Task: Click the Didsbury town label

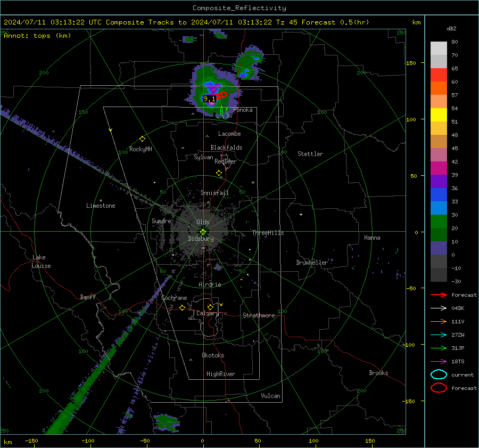Action: 201,239
